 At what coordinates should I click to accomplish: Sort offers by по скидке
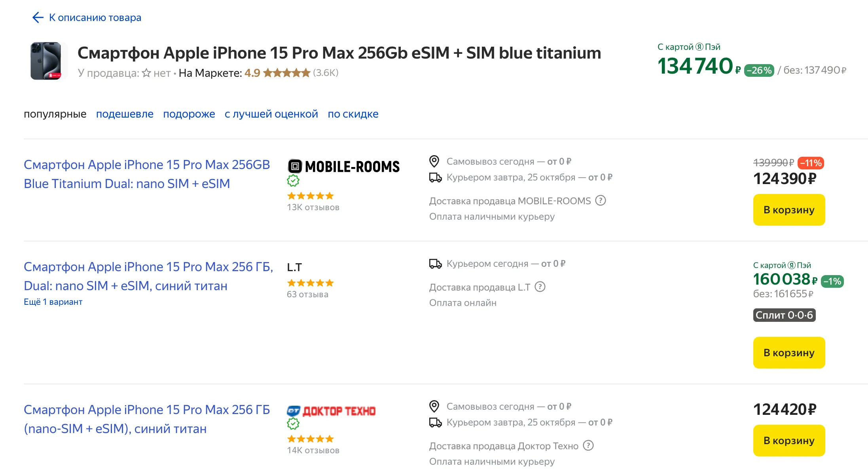pyautogui.click(x=353, y=114)
